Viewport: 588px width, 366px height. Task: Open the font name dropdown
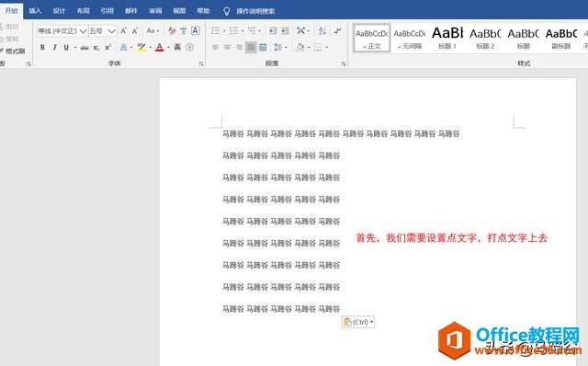(84, 31)
